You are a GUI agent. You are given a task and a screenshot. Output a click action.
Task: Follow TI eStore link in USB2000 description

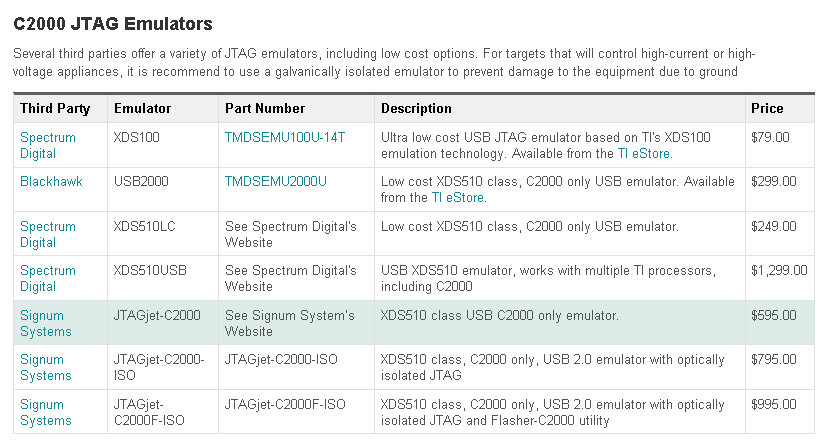point(458,197)
